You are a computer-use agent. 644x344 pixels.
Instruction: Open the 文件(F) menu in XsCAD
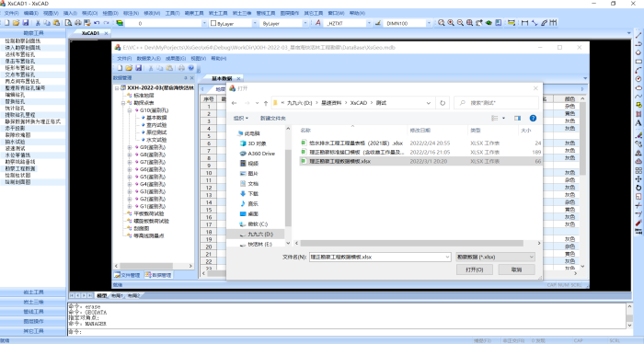click(11, 13)
